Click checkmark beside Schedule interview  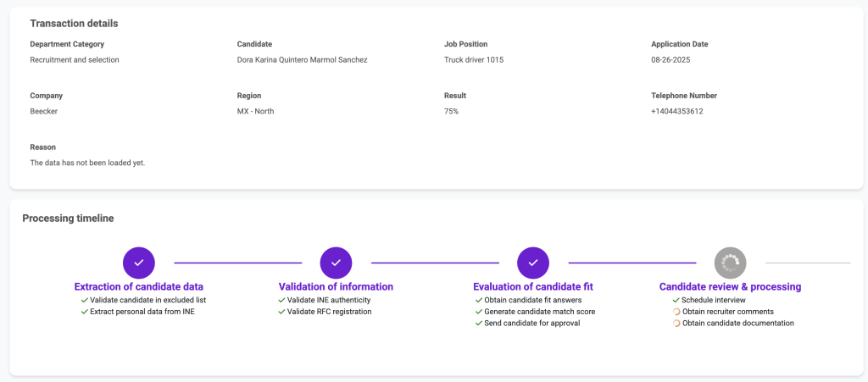(676, 300)
